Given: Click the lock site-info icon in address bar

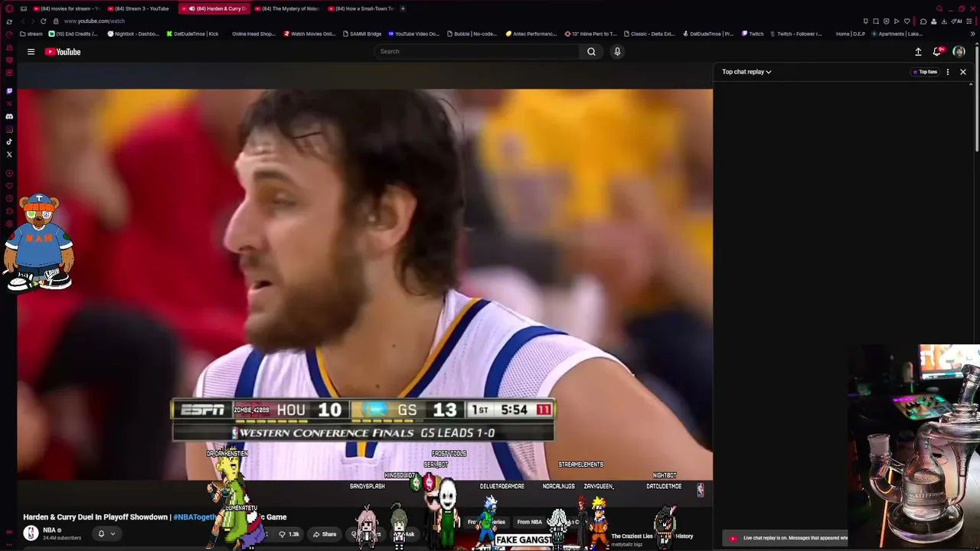Looking at the screenshot, I should [x=56, y=21].
